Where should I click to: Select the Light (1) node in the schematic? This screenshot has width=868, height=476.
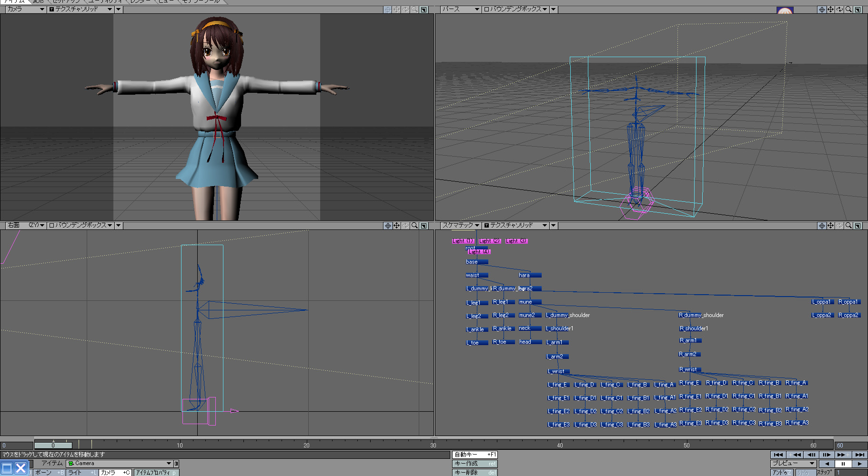(x=463, y=241)
